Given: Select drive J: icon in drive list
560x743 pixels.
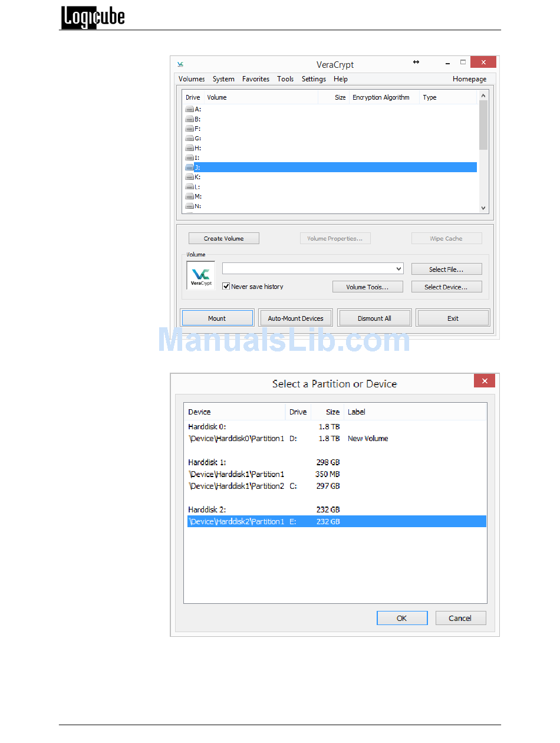Looking at the screenshot, I should (190, 167).
